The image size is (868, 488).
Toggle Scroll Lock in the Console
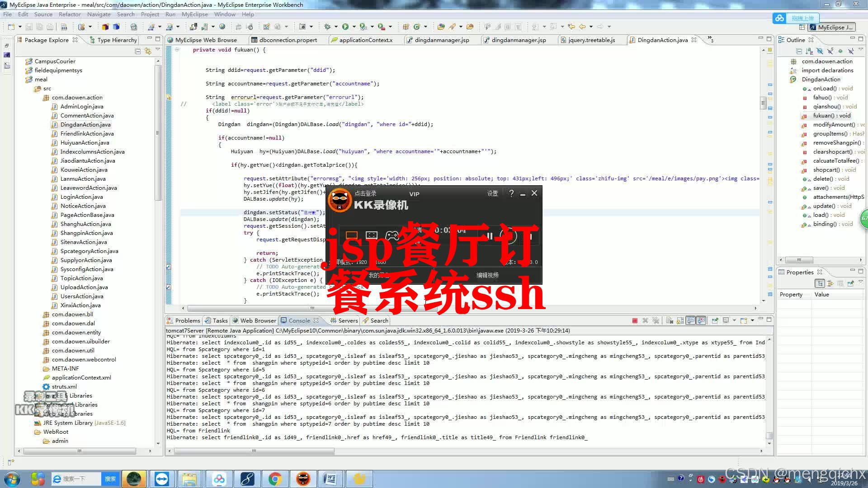[x=680, y=320]
